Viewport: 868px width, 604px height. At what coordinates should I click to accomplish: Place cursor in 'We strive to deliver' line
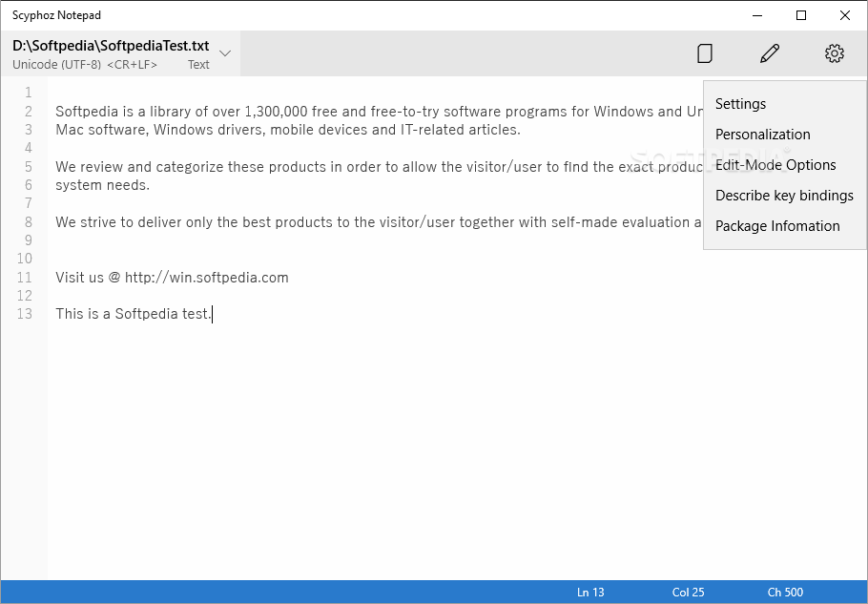380,222
